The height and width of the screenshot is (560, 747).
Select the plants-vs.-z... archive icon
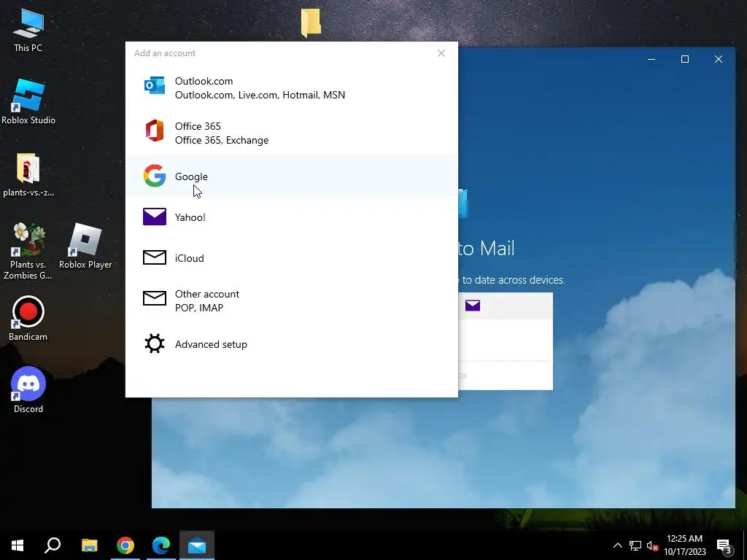pyautogui.click(x=28, y=175)
